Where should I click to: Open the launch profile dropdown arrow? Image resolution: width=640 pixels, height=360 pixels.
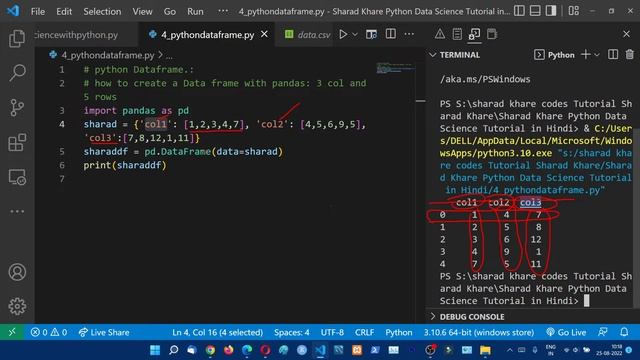coord(597,55)
